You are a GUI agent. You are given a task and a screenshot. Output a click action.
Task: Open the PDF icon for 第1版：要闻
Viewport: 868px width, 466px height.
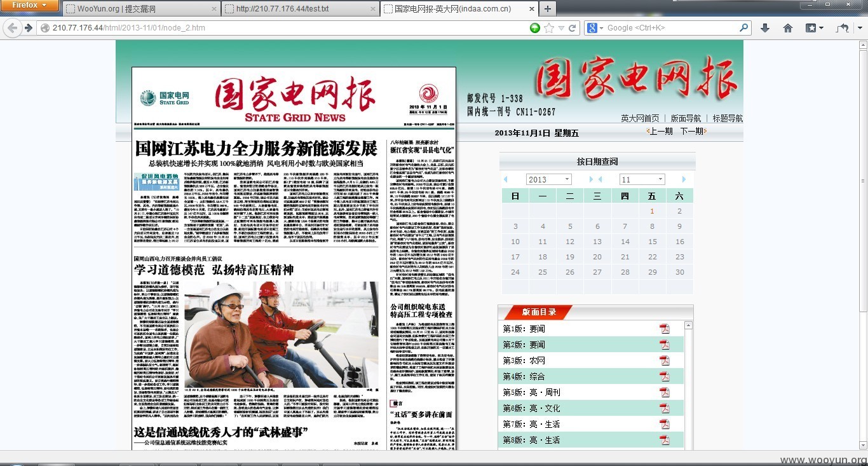pyautogui.click(x=665, y=329)
